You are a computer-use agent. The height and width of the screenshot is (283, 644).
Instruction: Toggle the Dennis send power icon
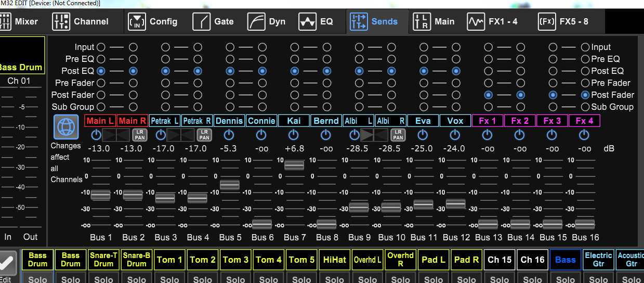[x=229, y=135]
